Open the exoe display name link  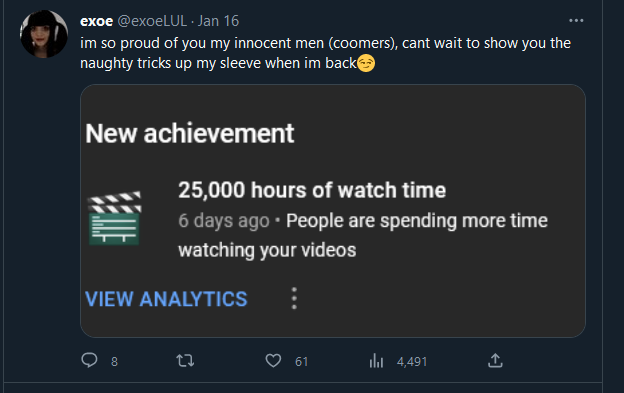coord(97,21)
